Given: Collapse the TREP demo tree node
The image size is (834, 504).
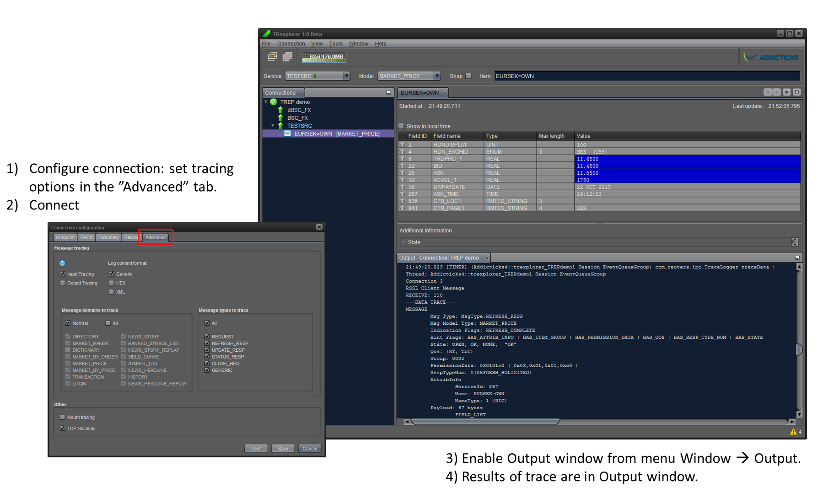Looking at the screenshot, I should tap(266, 102).
